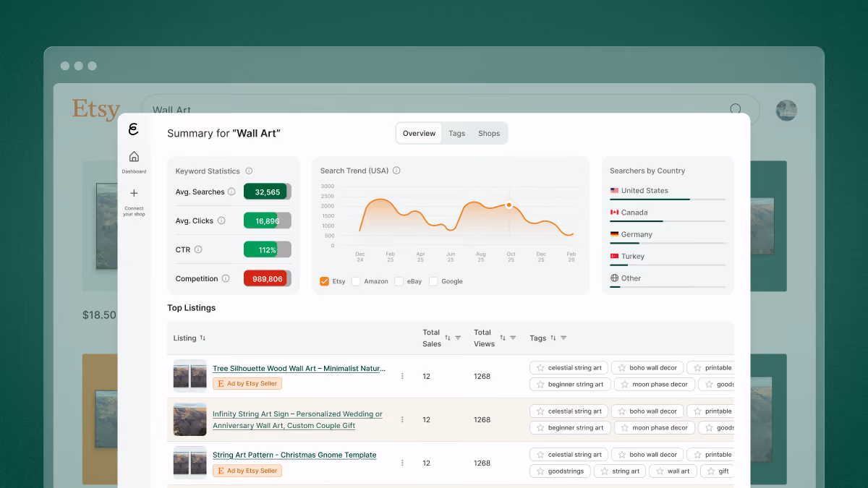Viewport: 868px width, 488px height.
Task: Enable the Amazon trend checkbox
Action: 356,281
